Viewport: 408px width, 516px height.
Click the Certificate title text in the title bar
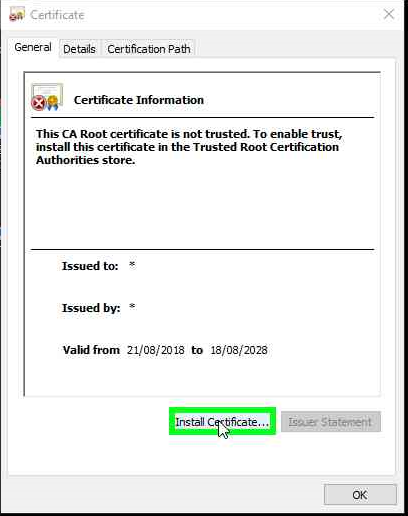coord(57,15)
